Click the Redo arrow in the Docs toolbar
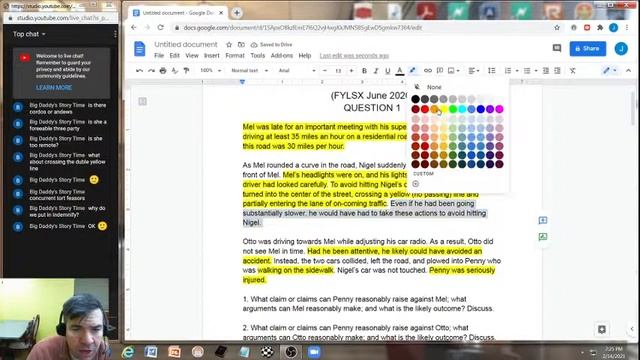The width and height of the screenshot is (640, 360). pyautogui.click(x=151, y=71)
